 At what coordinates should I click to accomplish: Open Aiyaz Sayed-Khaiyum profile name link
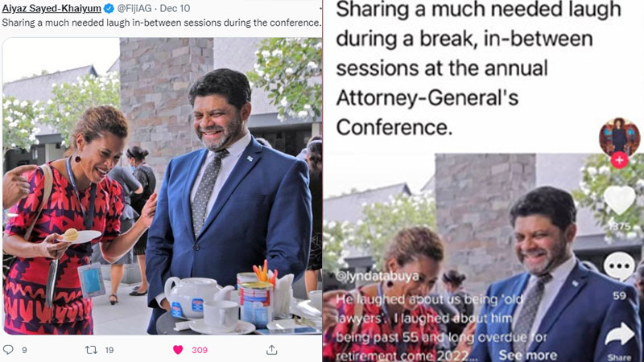[52, 8]
